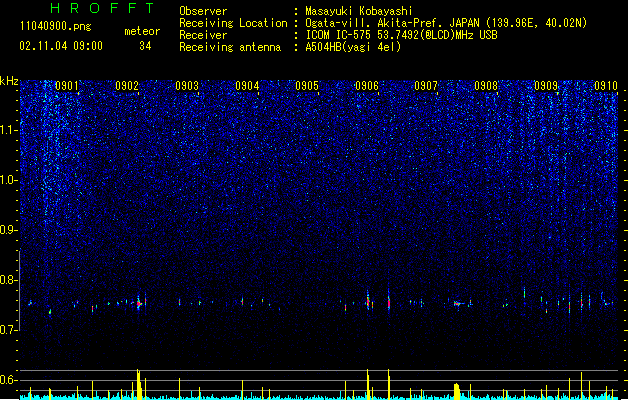Screen dimensions: 629x400
Task: Click the kHz axis unit label
Action: click(x=9, y=81)
